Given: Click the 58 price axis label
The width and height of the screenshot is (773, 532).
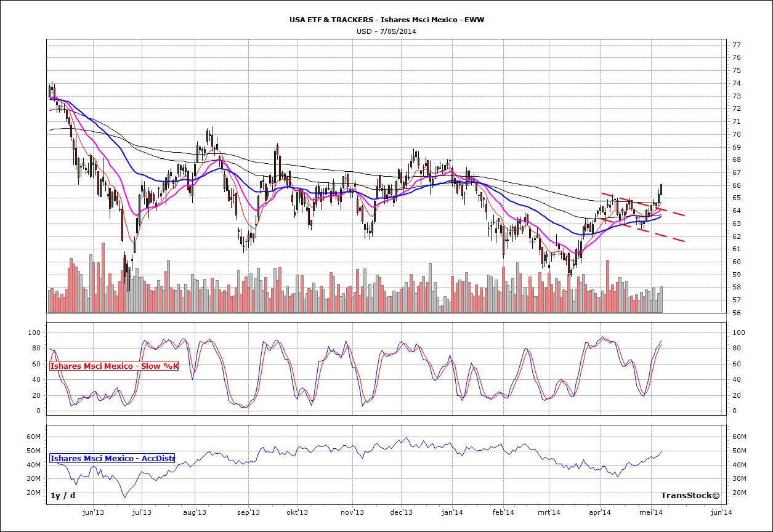Looking at the screenshot, I should coord(737,288).
